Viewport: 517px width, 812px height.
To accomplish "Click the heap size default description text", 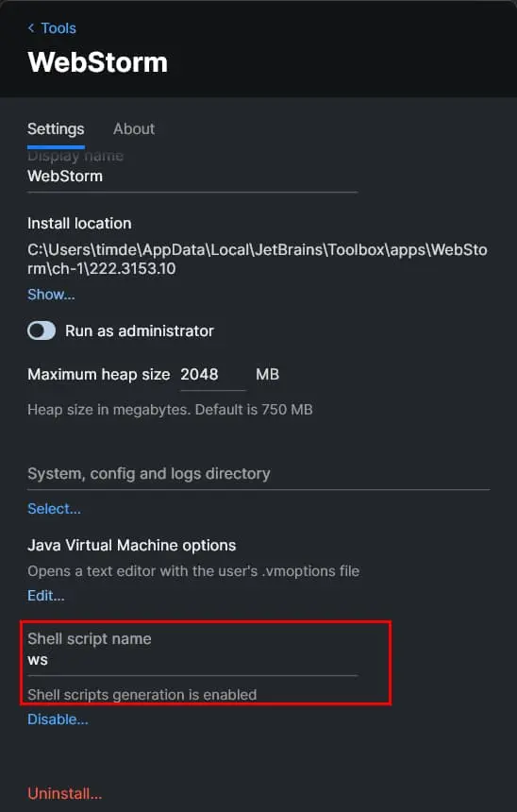I will pos(170,410).
